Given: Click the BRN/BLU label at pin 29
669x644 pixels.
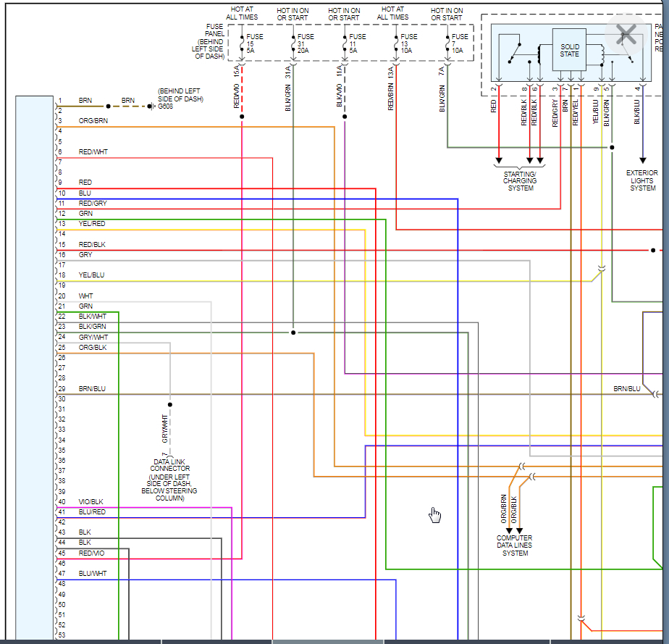Looking at the screenshot, I should click(x=92, y=389).
